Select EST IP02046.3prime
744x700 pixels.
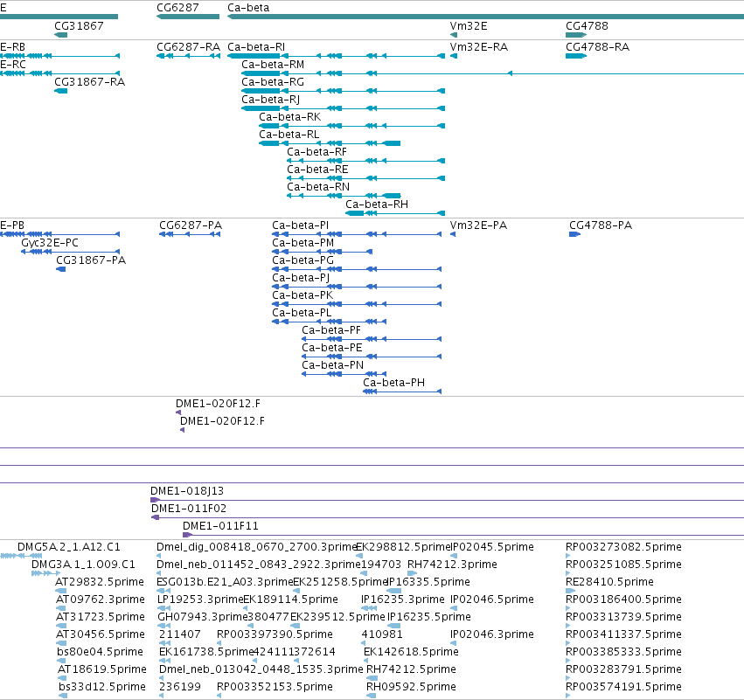(x=492, y=634)
